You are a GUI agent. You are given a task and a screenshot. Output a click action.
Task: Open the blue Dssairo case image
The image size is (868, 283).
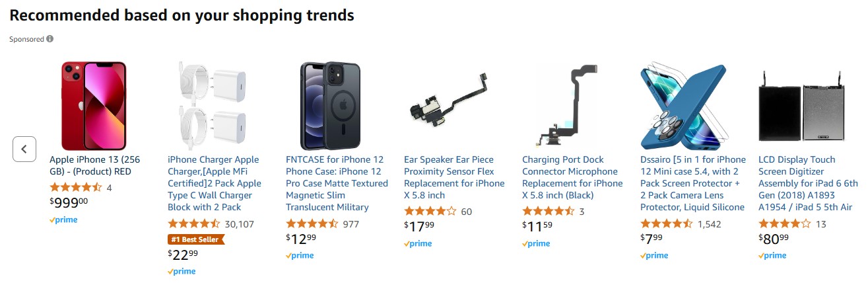click(684, 106)
